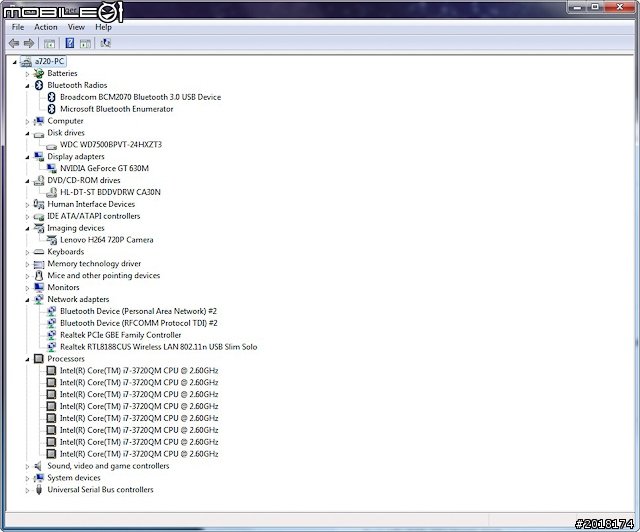640x532 pixels.
Task: Select the last Intel Core i7-3720QM processor entry
Action: (x=139, y=454)
